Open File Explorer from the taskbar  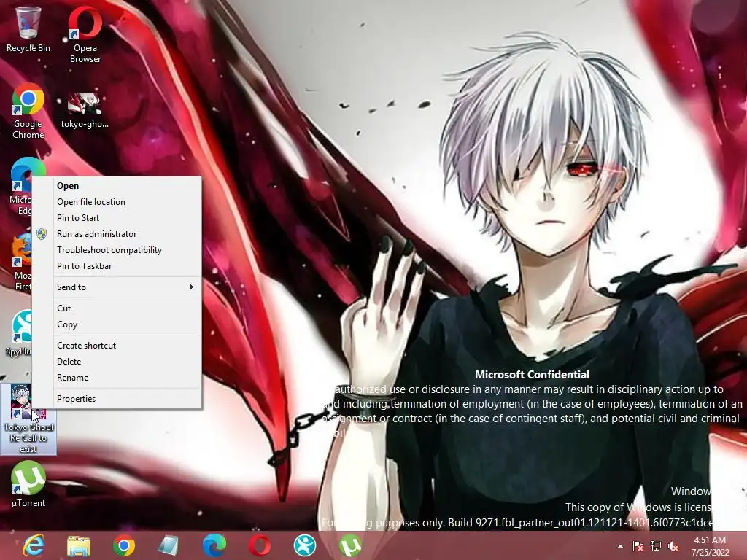point(79,545)
